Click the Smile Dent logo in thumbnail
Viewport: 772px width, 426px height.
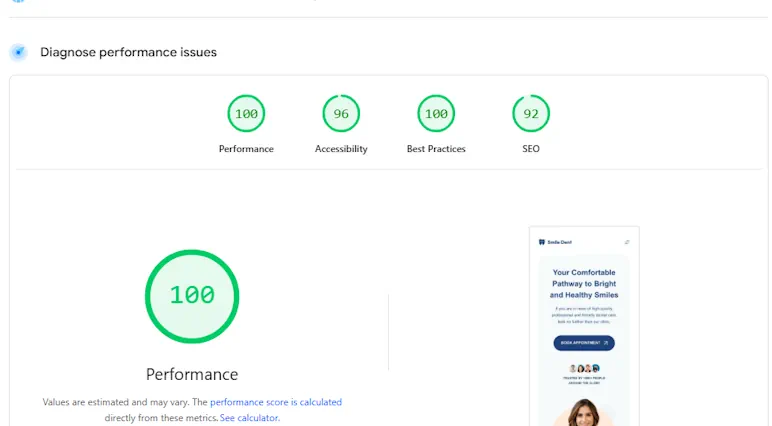pos(555,242)
